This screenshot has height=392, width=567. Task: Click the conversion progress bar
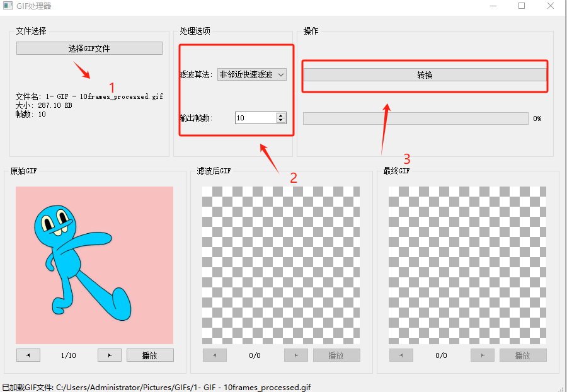pos(415,118)
